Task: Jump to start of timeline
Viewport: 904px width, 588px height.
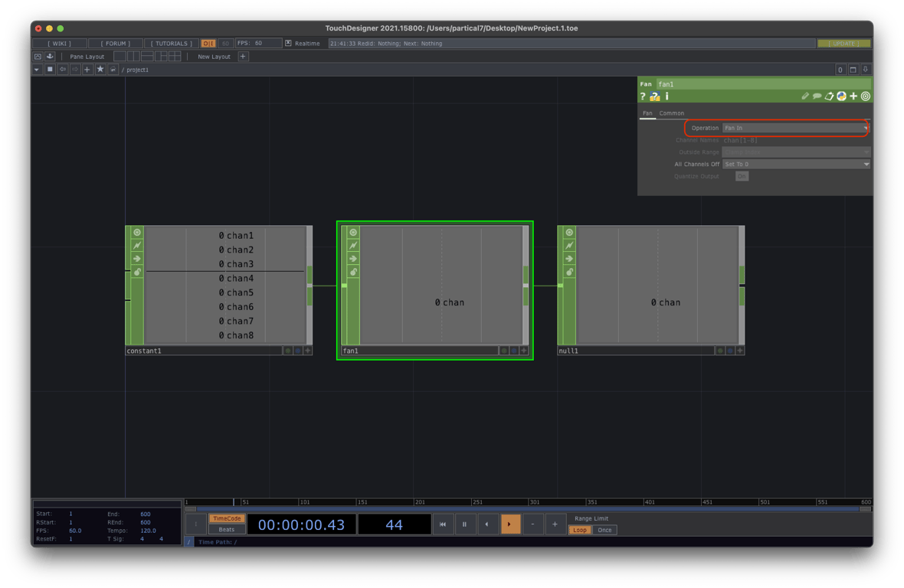Action: tap(443, 524)
